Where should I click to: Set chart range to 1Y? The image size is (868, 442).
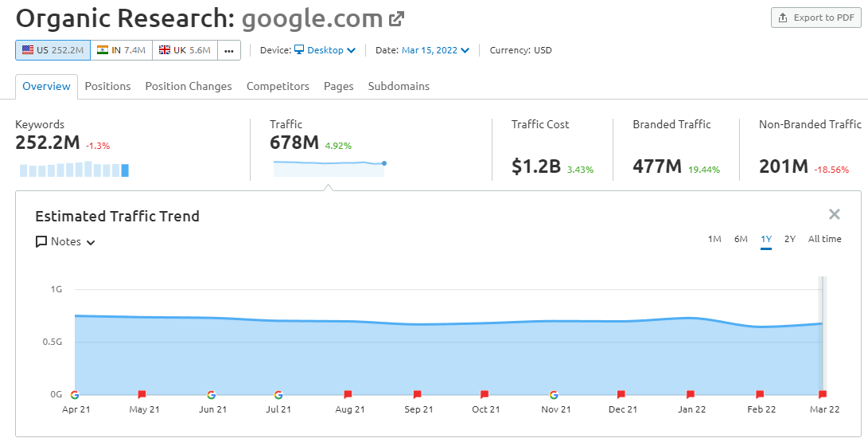pos(766,239)
